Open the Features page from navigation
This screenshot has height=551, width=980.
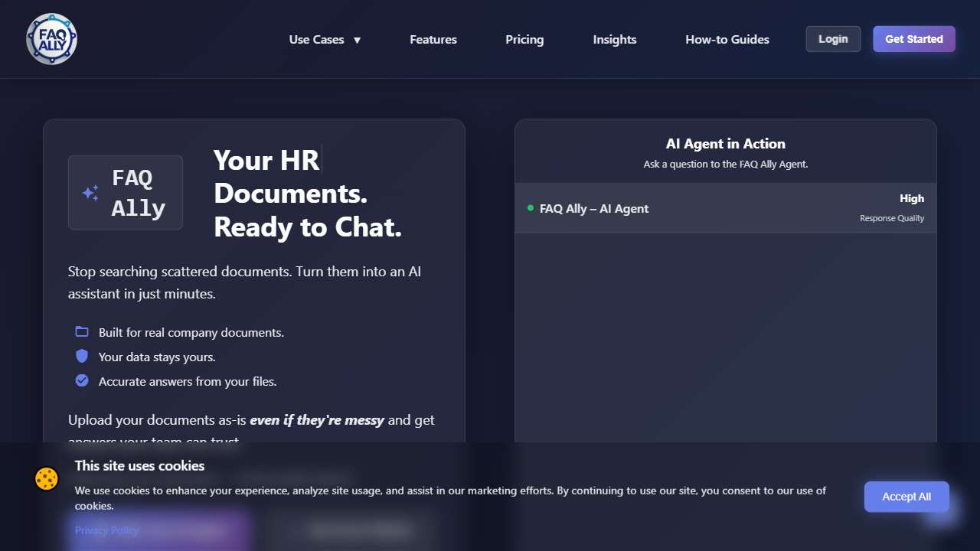[x=433, y=40]
